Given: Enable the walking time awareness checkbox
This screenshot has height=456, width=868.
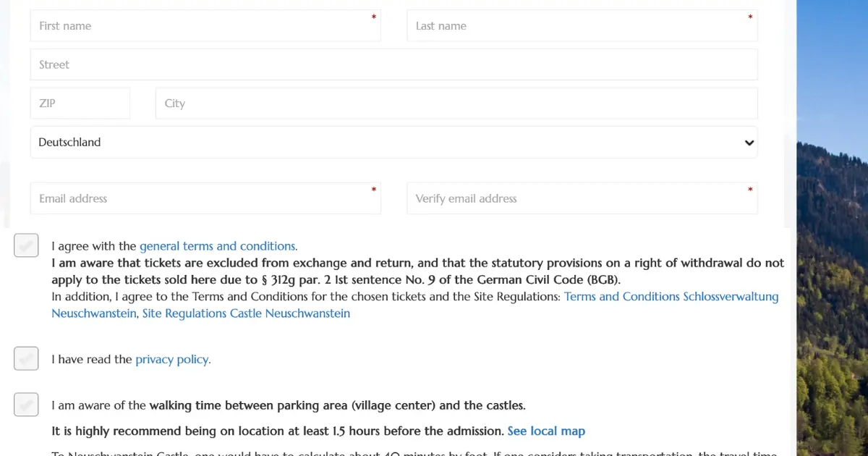Looking at the screenshot, I should pos(26,404).
